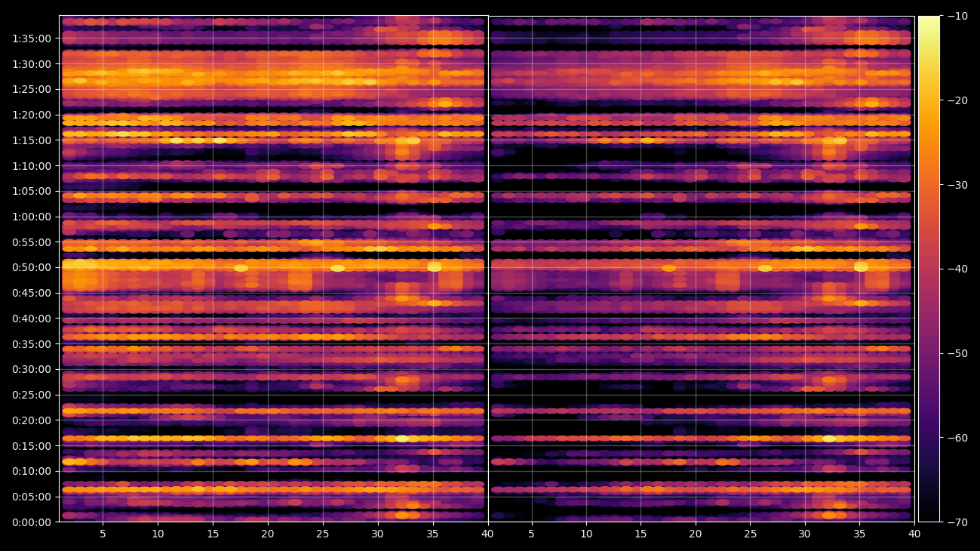The height and width of the screenshot is (551, 980).
Task: Select the 0:40:00 y-axis time label
Action: coord(32,319)
